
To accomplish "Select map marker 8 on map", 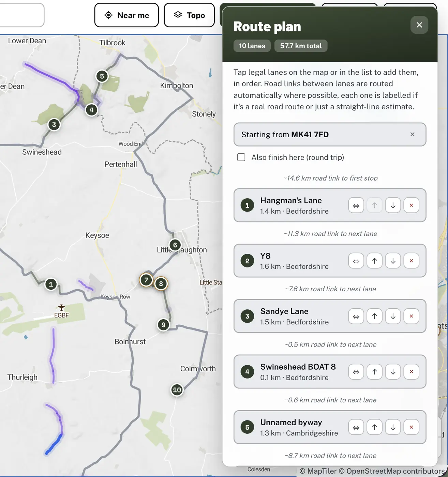I will [161, 283].
